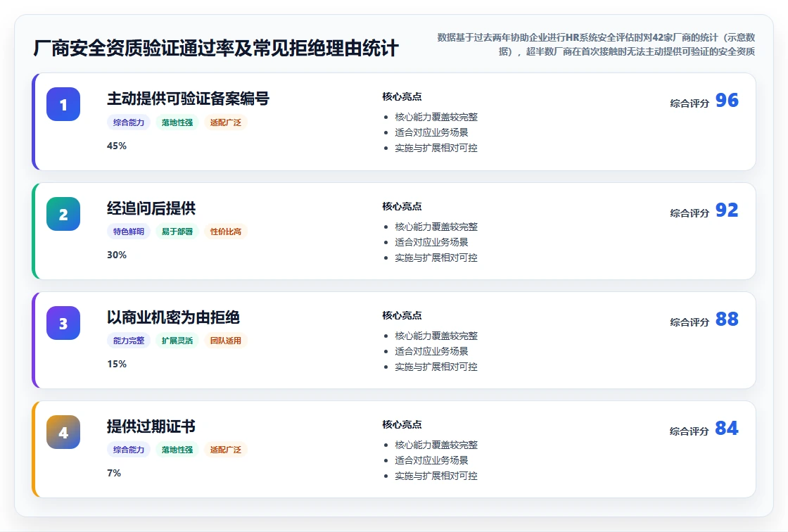This screenshot has height=532, width=788.
Task: Click the score 96
Action: click(727, 101)
